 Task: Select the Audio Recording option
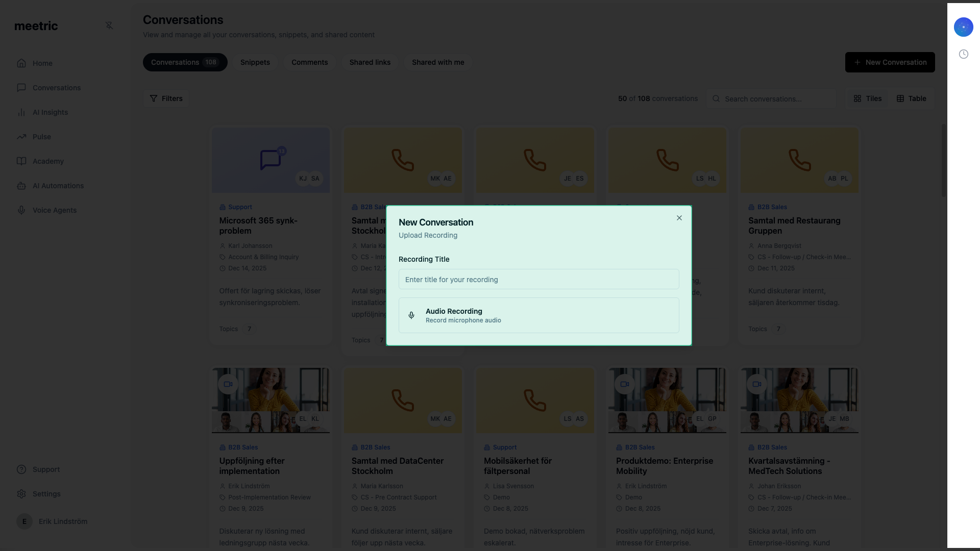tap(538, 315)
